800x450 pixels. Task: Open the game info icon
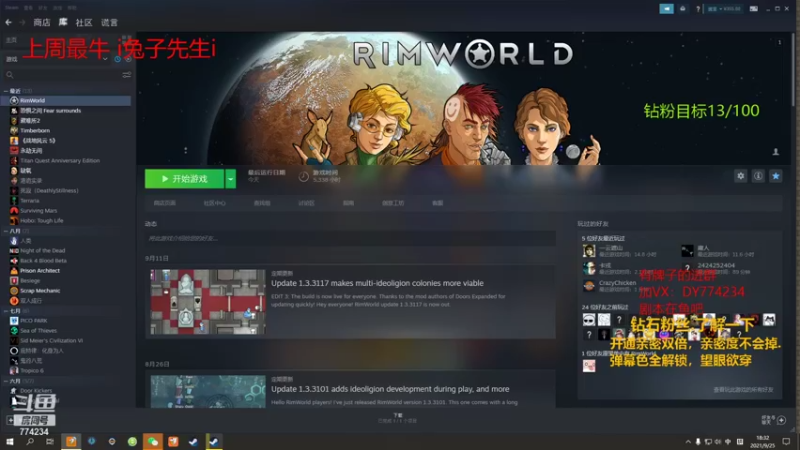[758, 176]
